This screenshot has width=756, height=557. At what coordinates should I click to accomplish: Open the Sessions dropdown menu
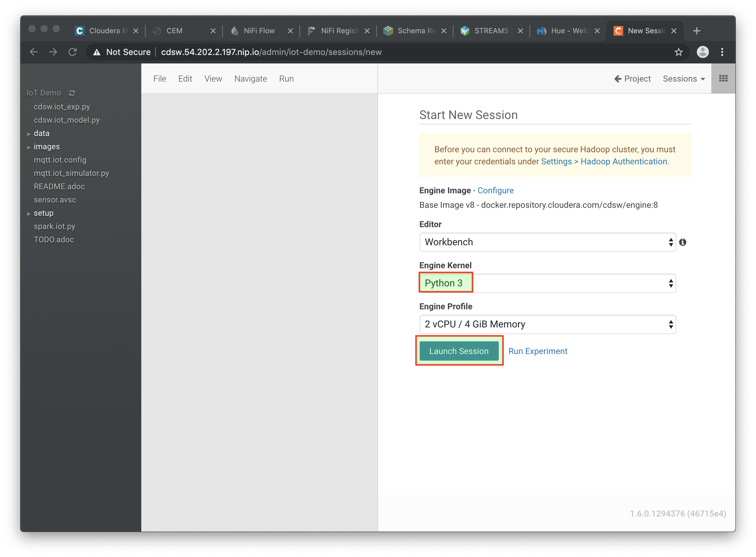tap(684, 79)
